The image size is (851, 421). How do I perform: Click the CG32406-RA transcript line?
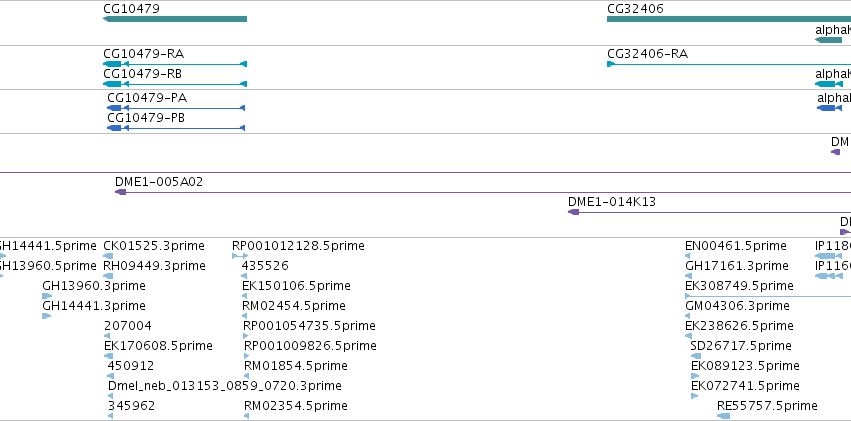[x=729, y=64]
